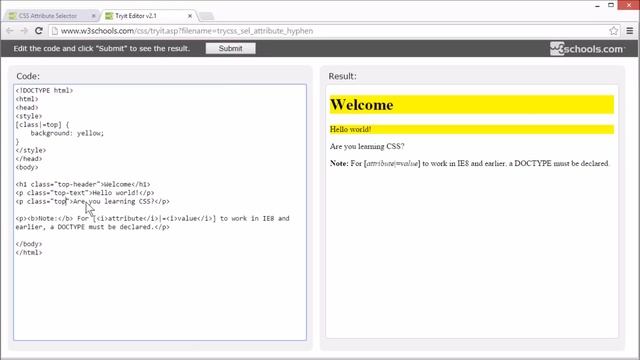This screenshot has height=360, width=640.
Task: Maximize the browser window
Action: tap(611, 5)
